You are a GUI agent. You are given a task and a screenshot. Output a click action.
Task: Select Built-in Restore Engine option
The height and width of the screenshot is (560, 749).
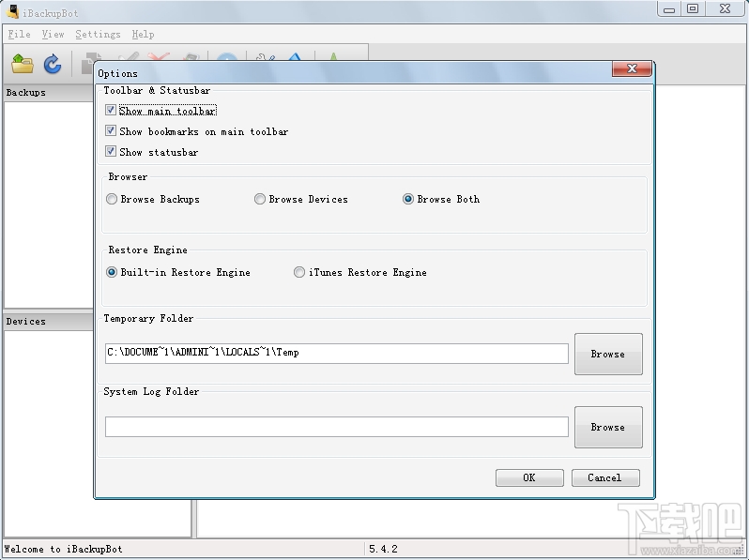[112, 272]
